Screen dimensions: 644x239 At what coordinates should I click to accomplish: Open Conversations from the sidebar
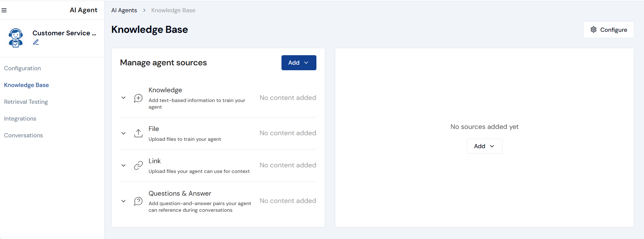point(23,135)
